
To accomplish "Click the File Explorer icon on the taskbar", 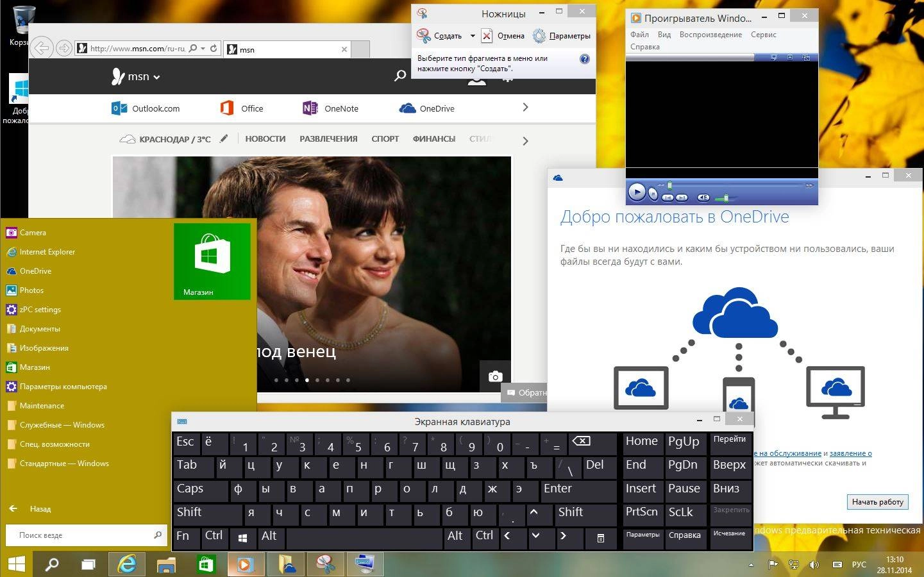I will [x=166, y=564].
